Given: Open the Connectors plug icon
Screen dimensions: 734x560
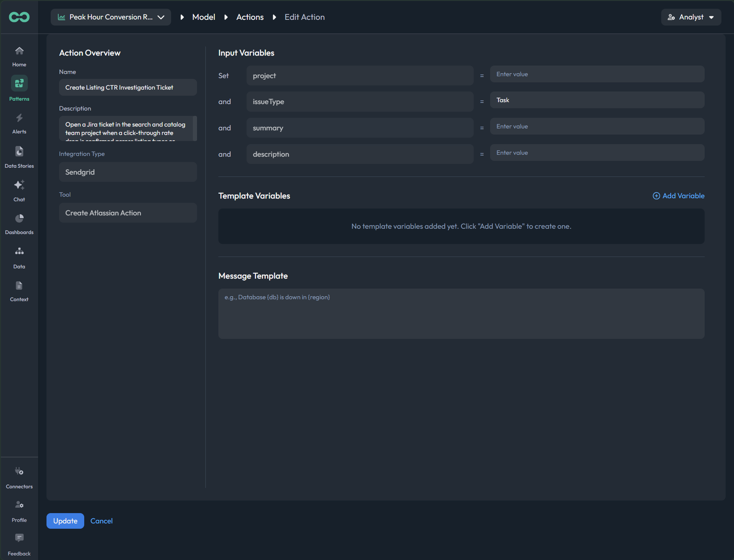Looking at the screenshot, I should pyautogui.click(x=19, y=471).
